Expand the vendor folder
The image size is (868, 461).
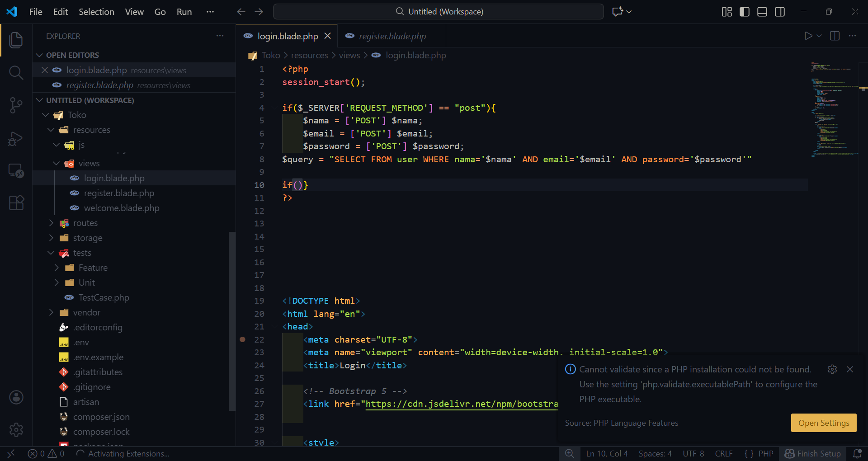coord(51,312)
